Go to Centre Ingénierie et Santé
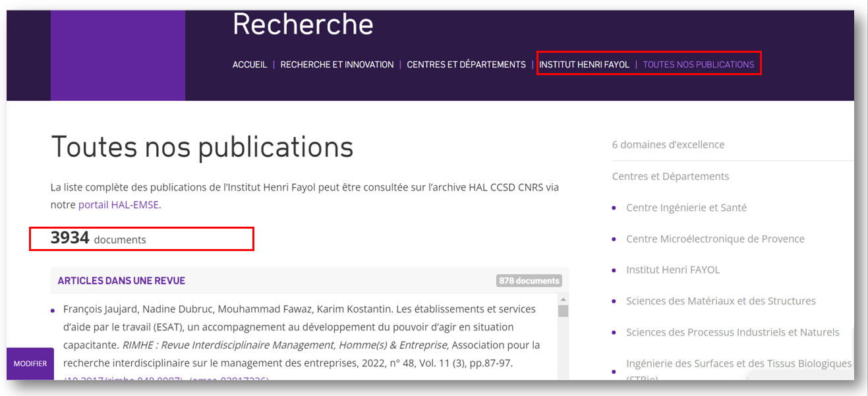The image size is (868, 396). [686, 208]
